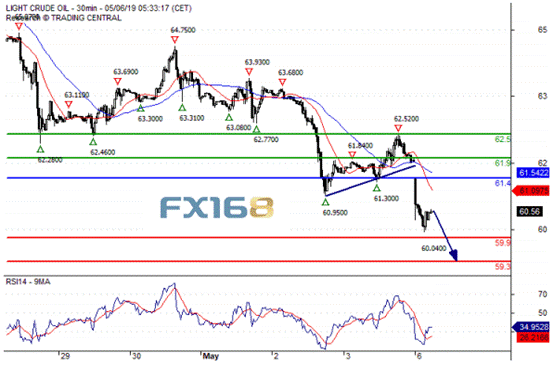Screen dimensions: 554x366
Task: Click the 29 date on time axis
Action: [65, 356]
